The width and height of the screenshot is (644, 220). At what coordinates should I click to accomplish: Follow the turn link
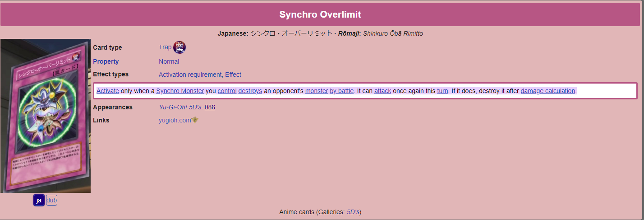click(442, 91)
